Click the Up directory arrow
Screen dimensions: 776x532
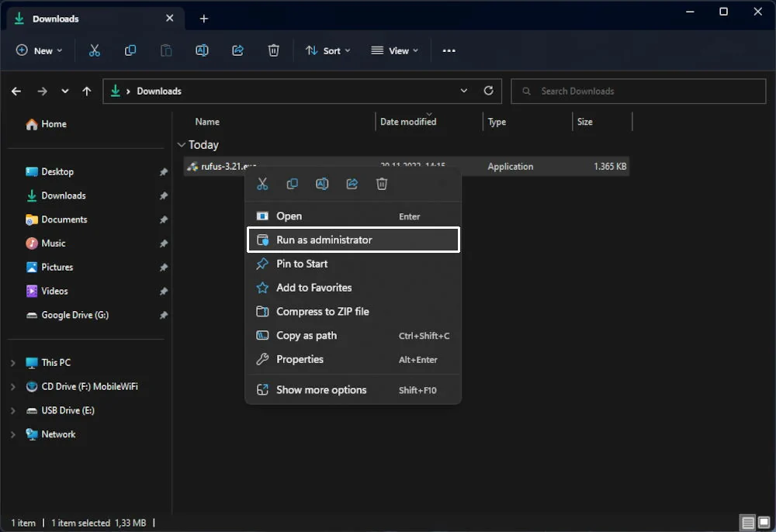tap(87, 91)
